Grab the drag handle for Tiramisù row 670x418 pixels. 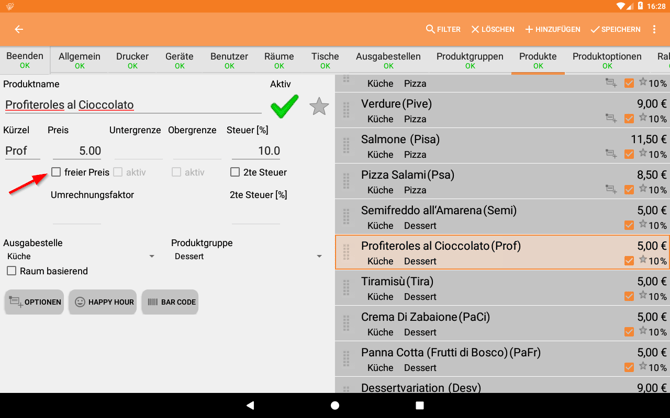pos(347,289)
